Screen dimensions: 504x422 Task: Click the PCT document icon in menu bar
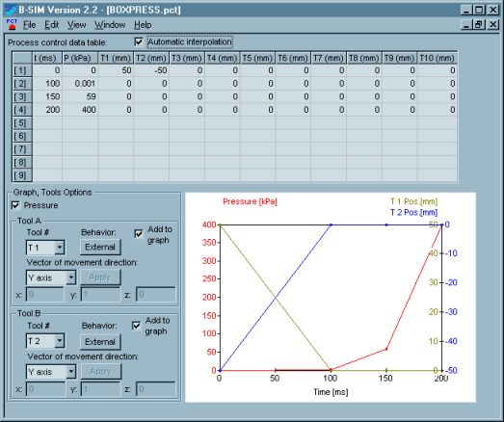coord(12,24)
